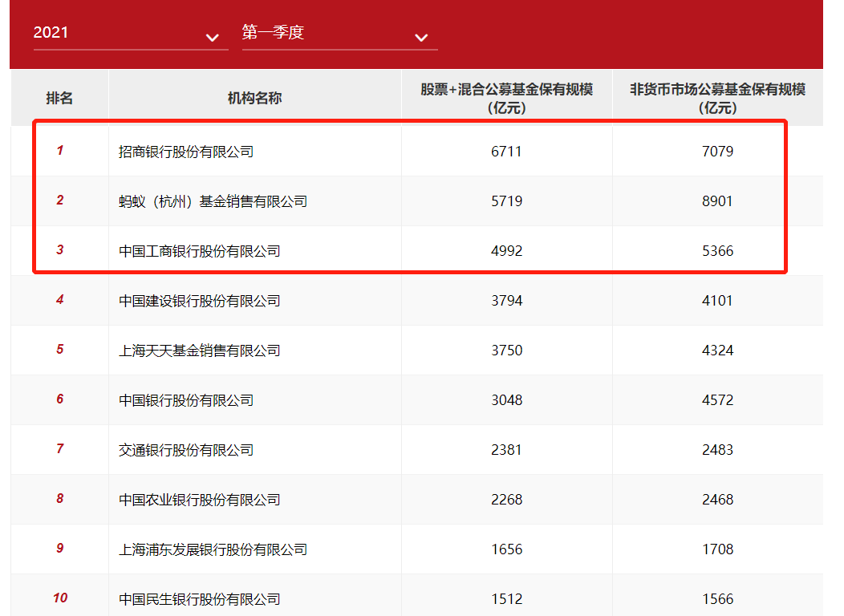
Task: Select 交通银行股份有限公司 entry
Action: [186, 450]
